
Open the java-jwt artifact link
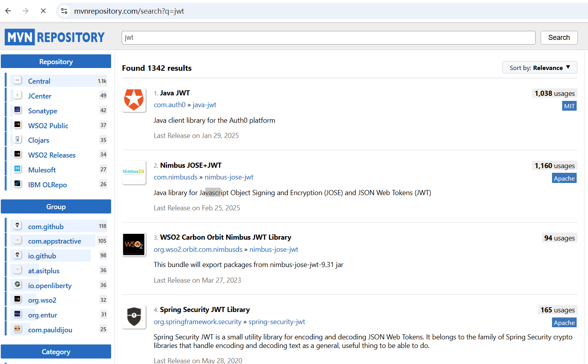(204, 105)
